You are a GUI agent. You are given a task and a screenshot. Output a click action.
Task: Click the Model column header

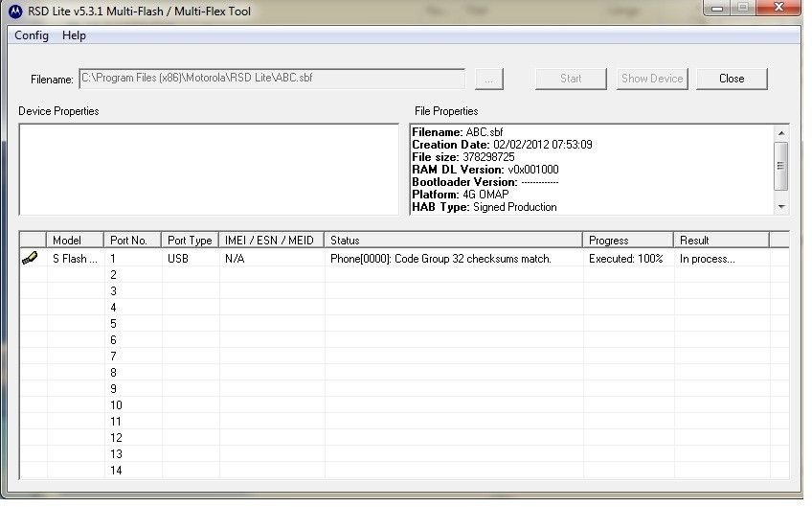75,240
